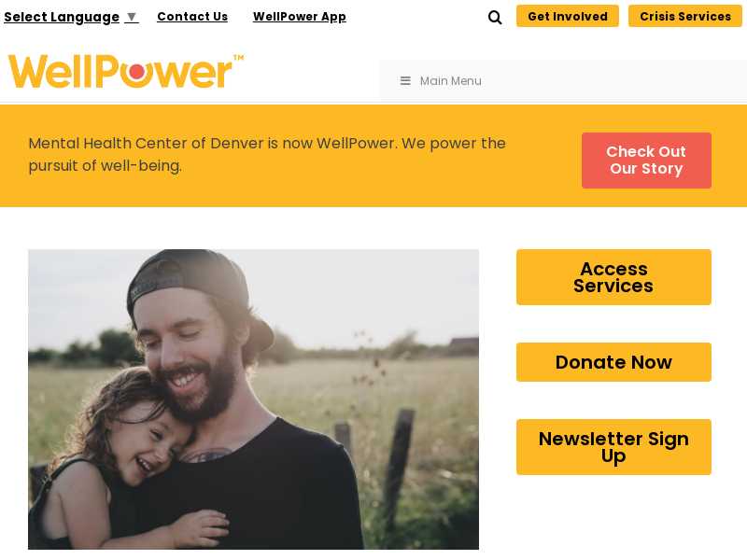Open the WellPower App link
The width and height of the screenshot is (747, 560).
299,17
